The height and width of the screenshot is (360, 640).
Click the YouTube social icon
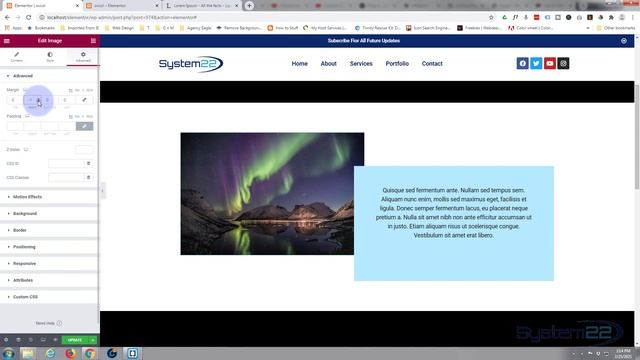(550, 63)
